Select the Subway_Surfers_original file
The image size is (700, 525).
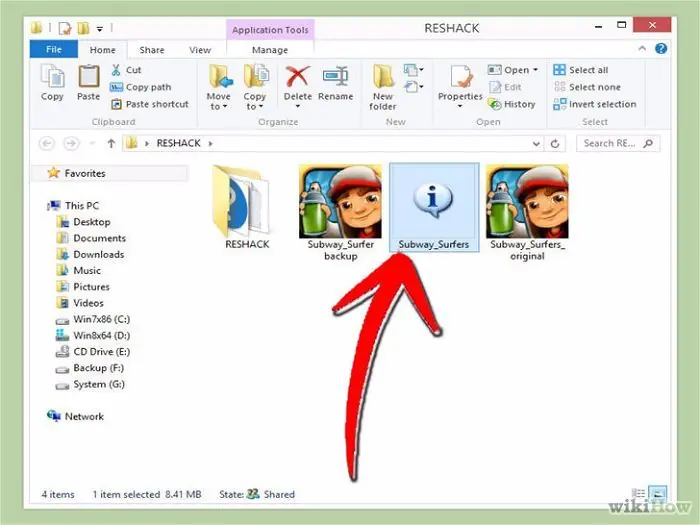527,212
